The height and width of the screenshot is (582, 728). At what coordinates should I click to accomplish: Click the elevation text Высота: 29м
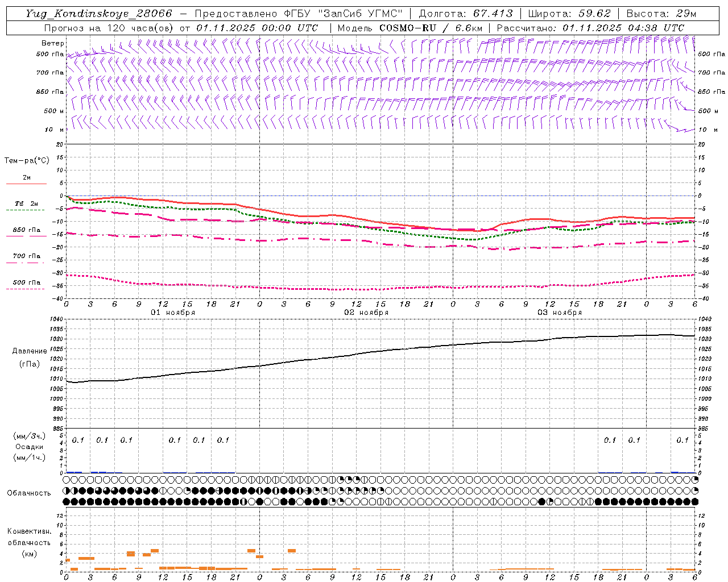661,14
